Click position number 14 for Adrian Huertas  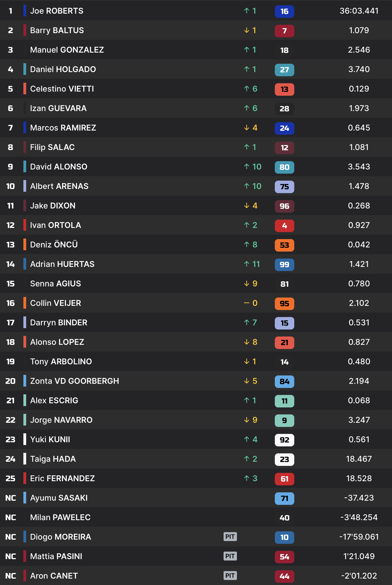[x=10, y=264]
